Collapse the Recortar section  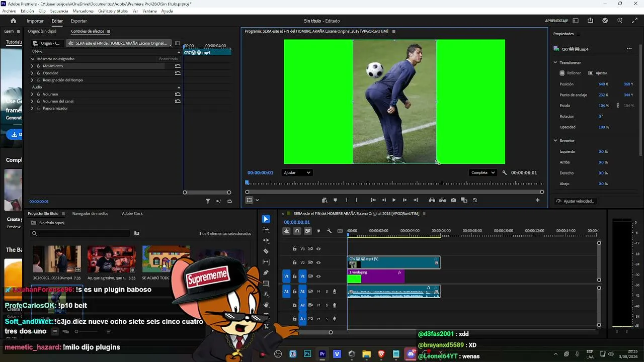pyautogui.click(x=555, y=141)
